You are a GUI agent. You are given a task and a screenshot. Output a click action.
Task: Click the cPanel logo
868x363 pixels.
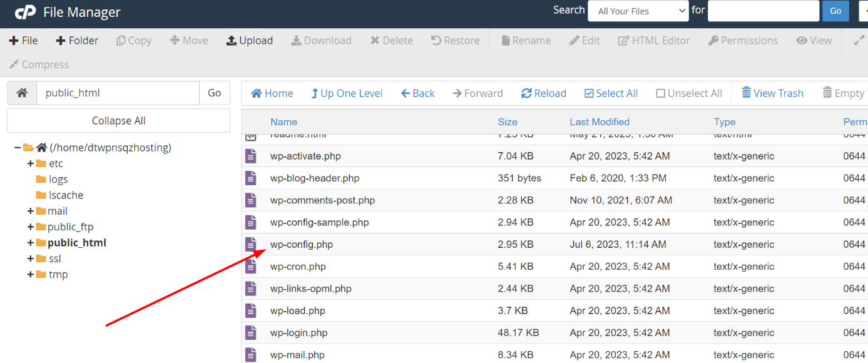(x=25, y=11)
